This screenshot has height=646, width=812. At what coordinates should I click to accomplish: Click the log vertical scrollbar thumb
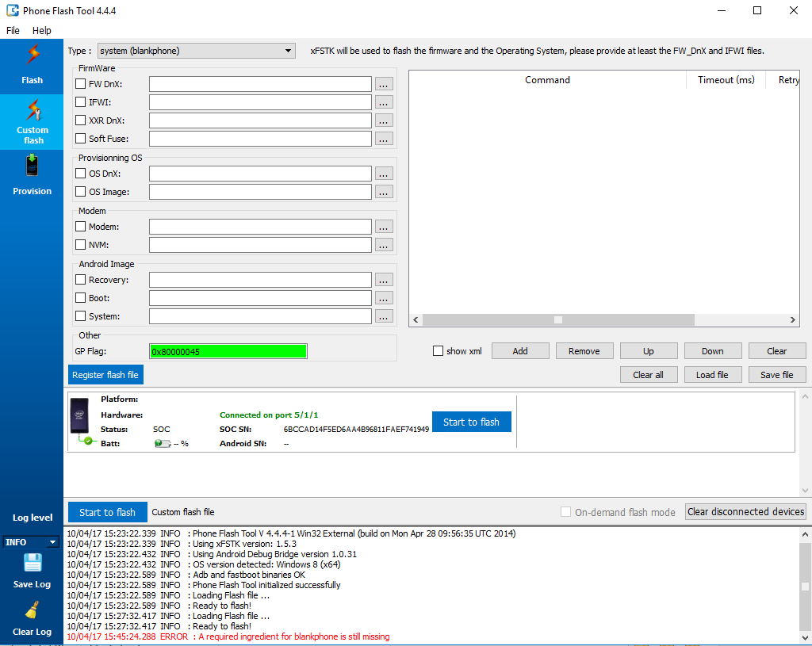coord(805,586)
